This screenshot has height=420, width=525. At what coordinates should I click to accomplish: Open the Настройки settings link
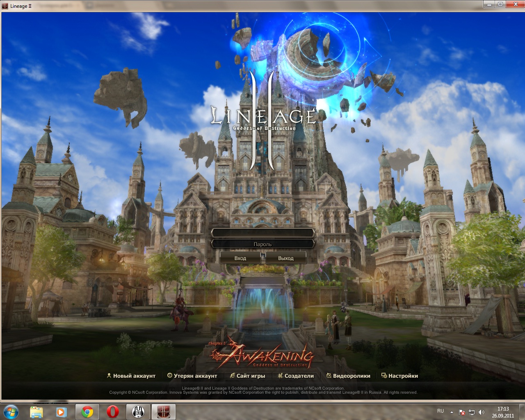(400, 376)
